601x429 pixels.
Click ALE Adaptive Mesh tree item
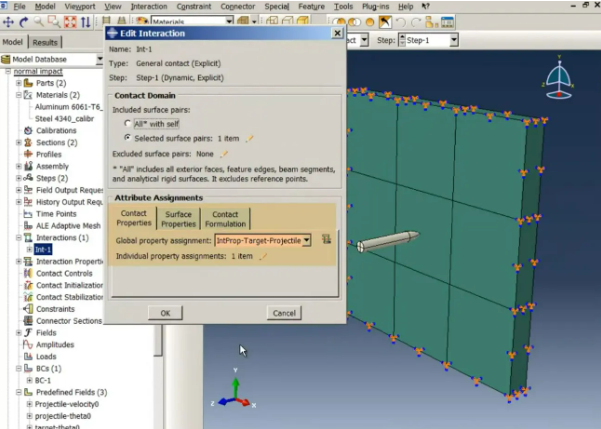(x=68, y=226)
